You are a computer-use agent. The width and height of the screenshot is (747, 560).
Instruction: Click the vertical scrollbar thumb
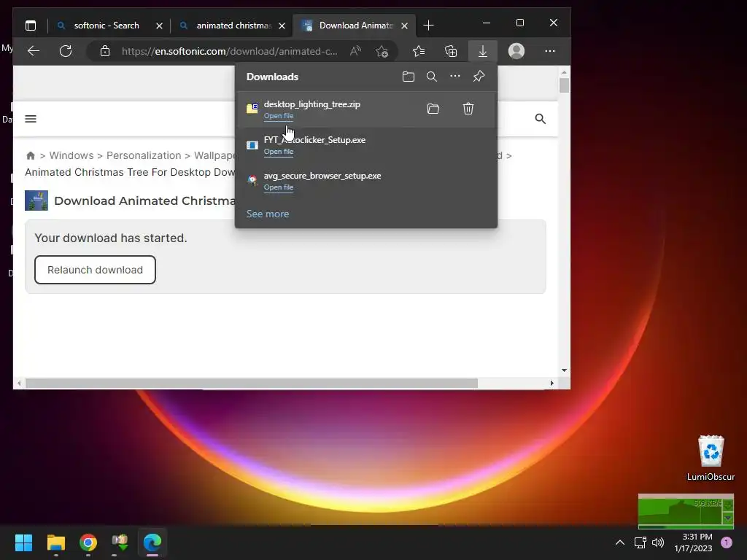coord(564,85)
